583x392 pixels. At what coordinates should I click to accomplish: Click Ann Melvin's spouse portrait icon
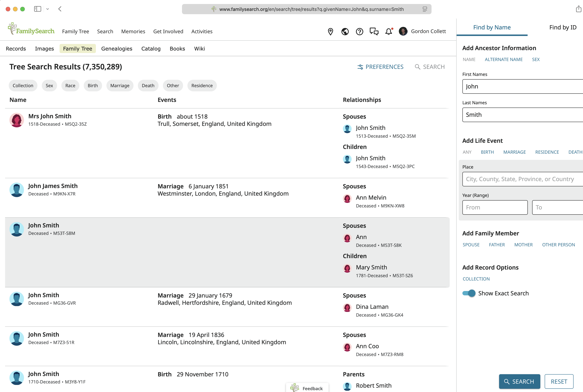point(347,199)
